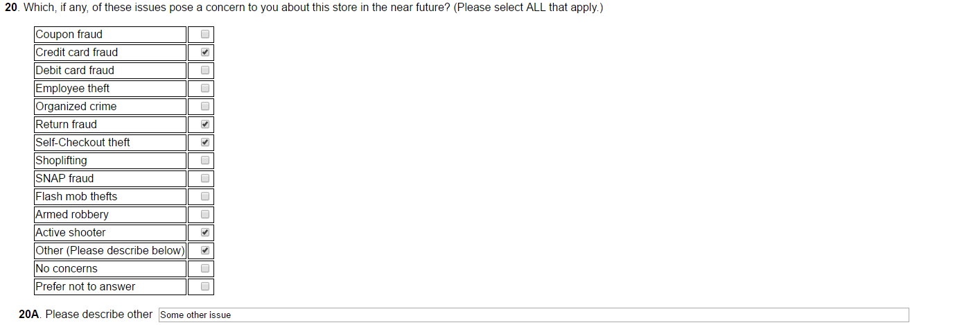Check the Coupon fraud checkbox
The width and height of the screenshot is (980, 325).
(205, 34)
